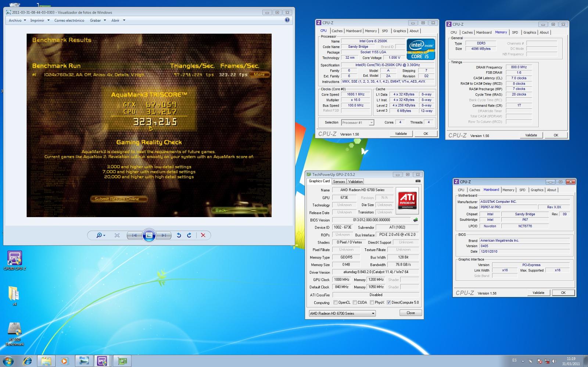Click the language indicator ES in tray
Image resolution: width=588 pixels, height=367 pixels.
(514, 360)
